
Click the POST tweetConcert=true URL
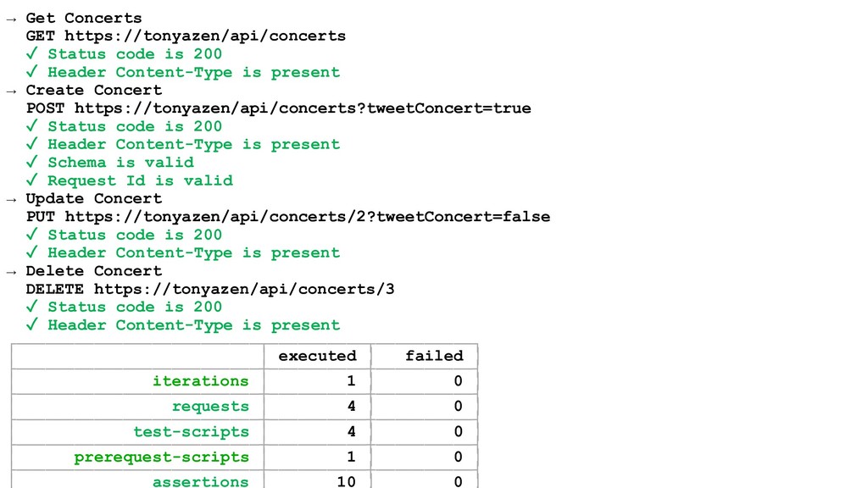click(x=303, y=108)
